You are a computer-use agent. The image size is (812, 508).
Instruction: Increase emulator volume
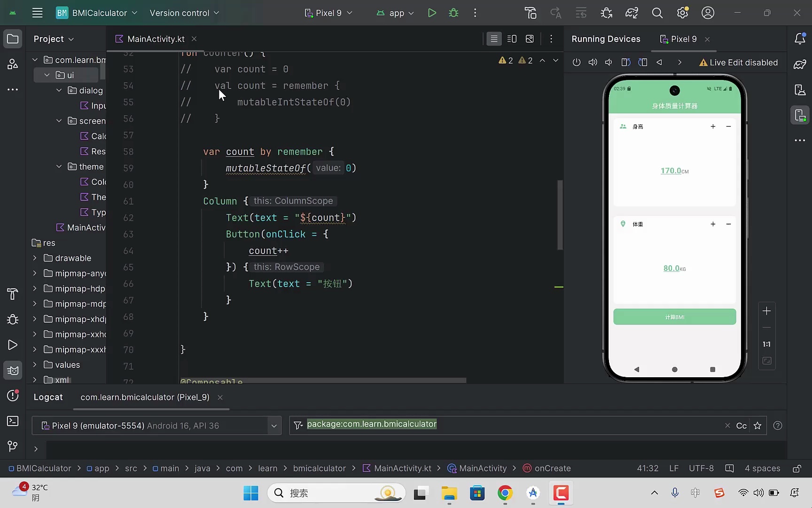pos(593,62)
